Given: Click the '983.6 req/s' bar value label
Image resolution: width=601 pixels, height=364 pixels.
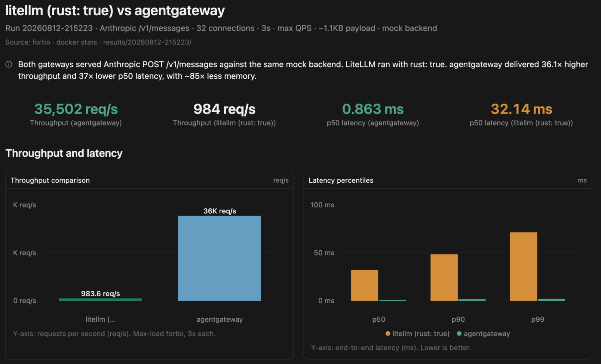Looking at the screenshot, I should click(100, 293).
